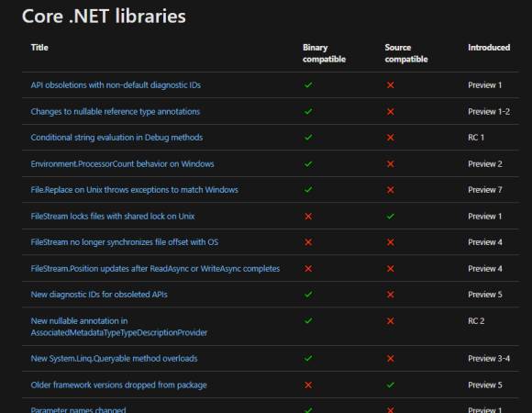The width and height of the screenshot is (532, 413).
Task: Click the 'RC 2' introduced value
Action: (476, 320)
